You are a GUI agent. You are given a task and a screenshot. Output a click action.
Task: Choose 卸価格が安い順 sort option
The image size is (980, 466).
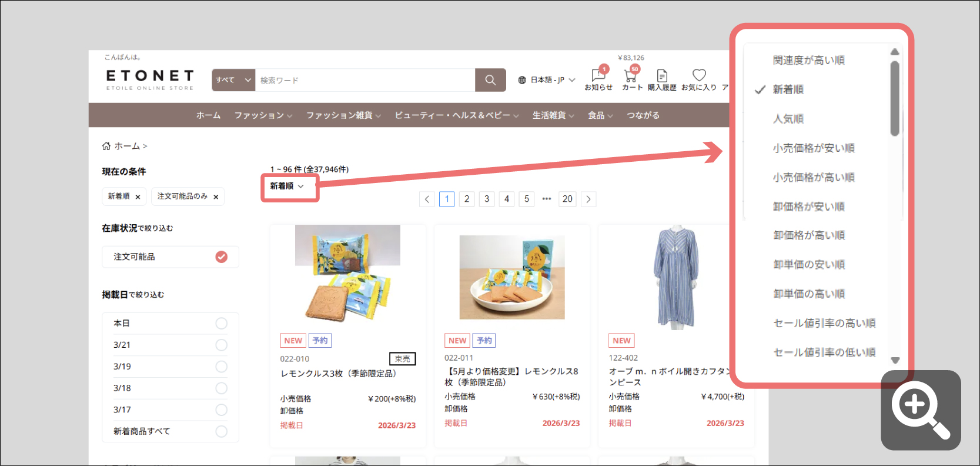point(809,207)
